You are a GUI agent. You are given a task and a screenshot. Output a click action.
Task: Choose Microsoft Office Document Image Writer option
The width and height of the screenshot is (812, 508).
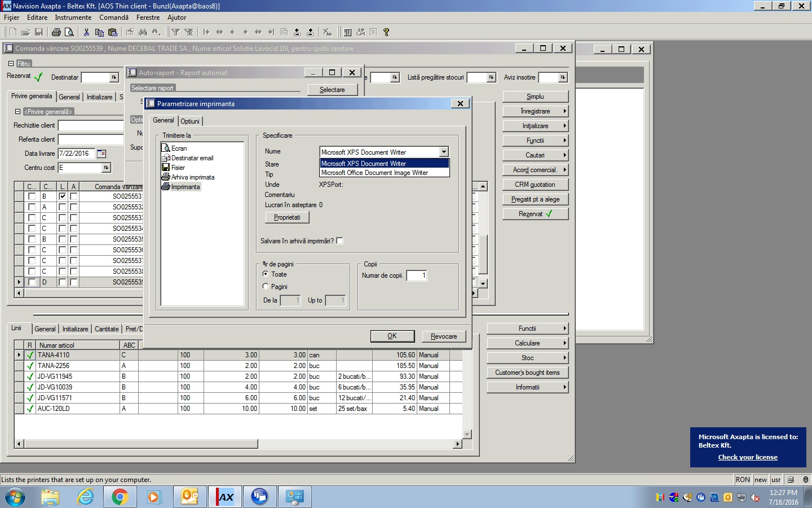[385, 173]
